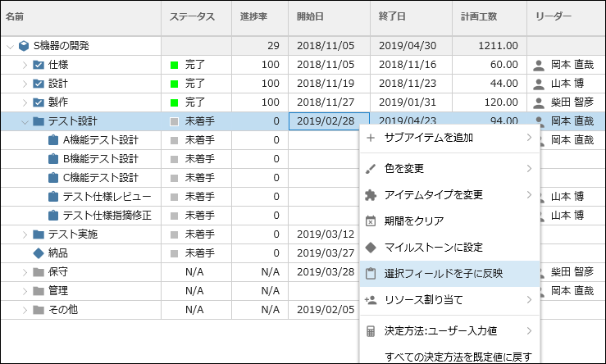Collapse the テスト設計 tree node
606x364 pixels.
point(25,122)
